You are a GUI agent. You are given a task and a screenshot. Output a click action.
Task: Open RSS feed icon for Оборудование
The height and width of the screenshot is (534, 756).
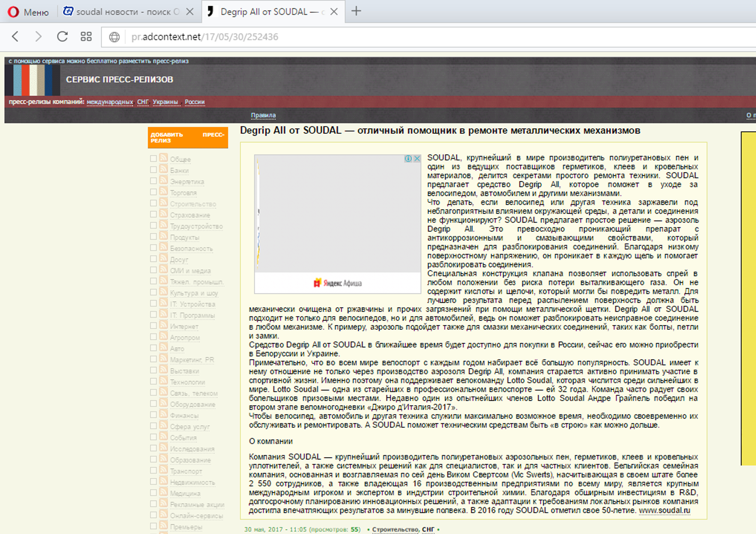(x=163, y=403)
